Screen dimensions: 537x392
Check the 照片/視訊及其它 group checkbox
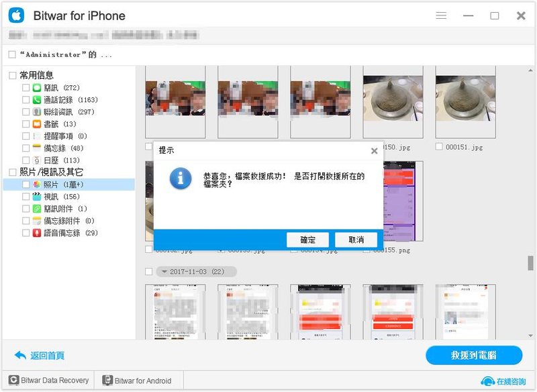point(12,172)
